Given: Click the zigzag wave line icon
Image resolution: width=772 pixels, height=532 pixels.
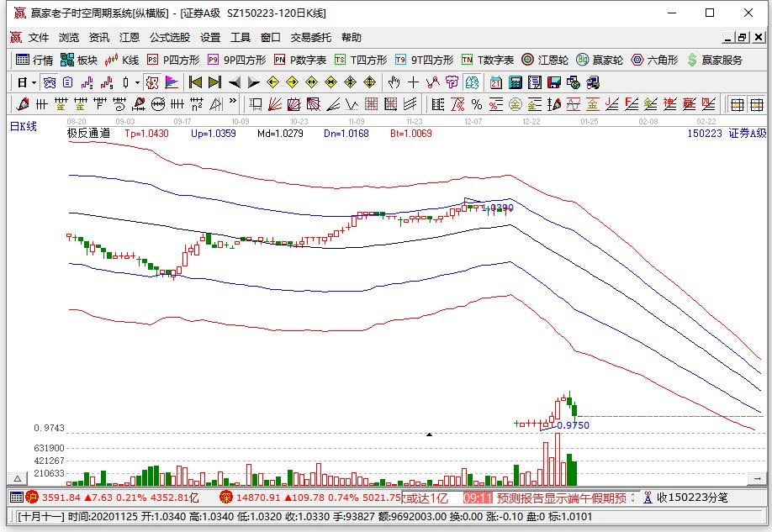Looking at the screenshot, I should coord(352,104).
